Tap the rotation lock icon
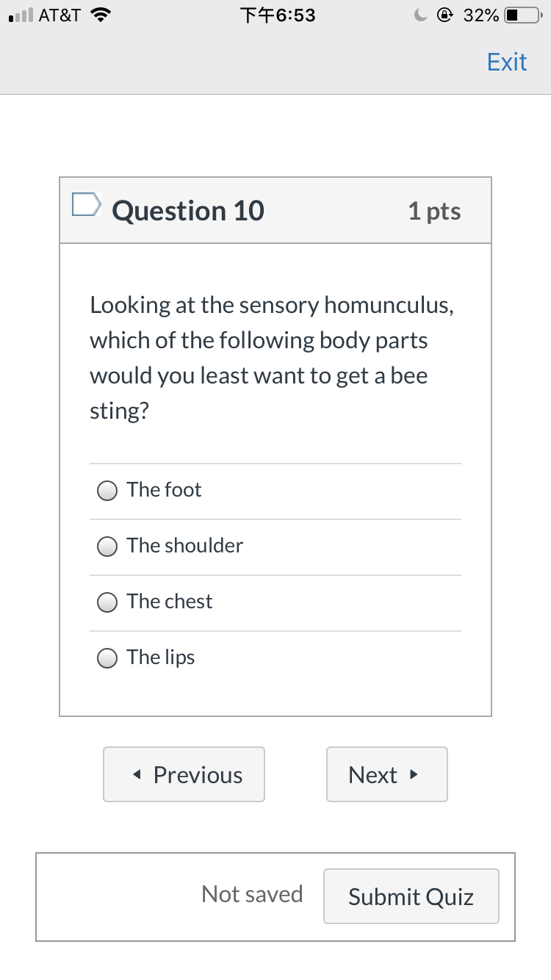Image resolution: width=551 pixels, height=980 pixels. [x=445, y=15]
